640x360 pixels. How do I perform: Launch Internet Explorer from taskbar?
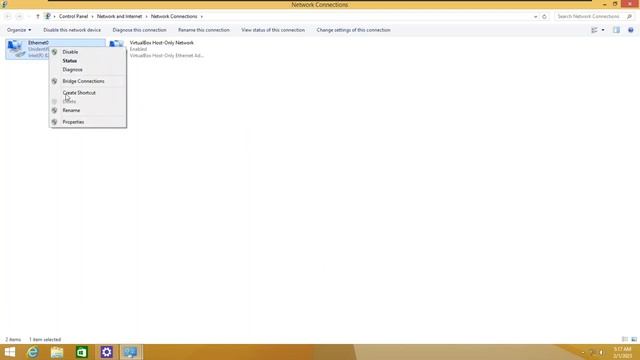point(33,352)
